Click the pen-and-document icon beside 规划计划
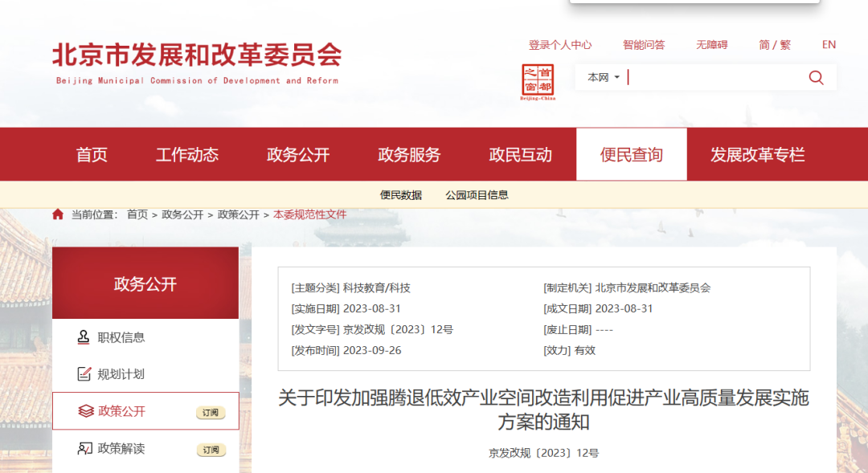 [82, 374]
